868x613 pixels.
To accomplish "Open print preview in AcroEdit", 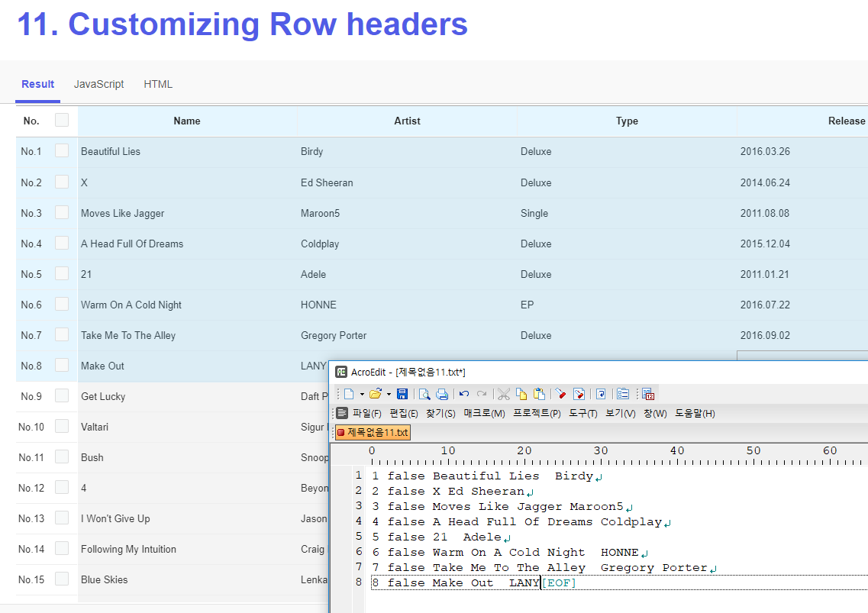I will click(x=426, y=393).
